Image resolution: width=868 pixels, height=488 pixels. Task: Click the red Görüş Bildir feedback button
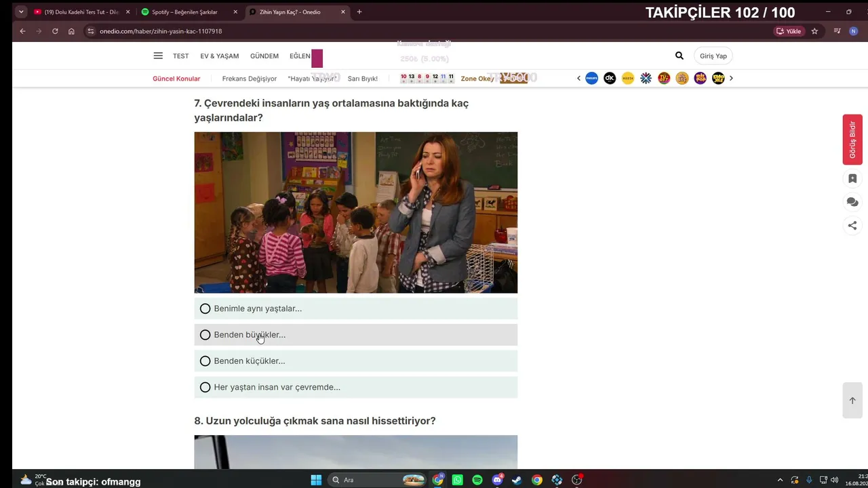coord(852,140)
